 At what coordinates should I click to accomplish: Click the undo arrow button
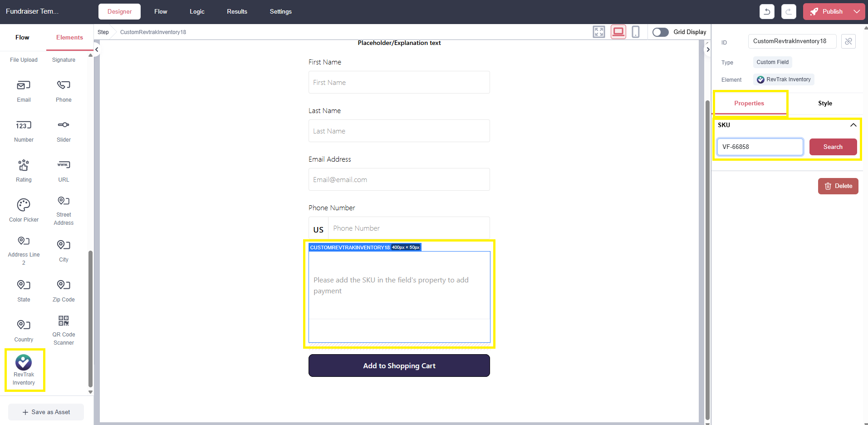(x=767, y=11)
